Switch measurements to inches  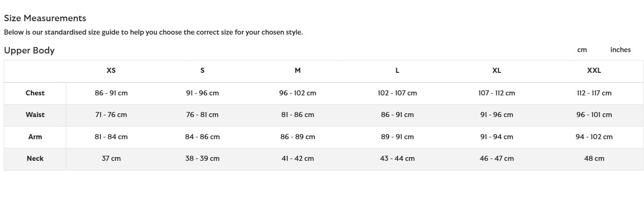click(620, 50)
